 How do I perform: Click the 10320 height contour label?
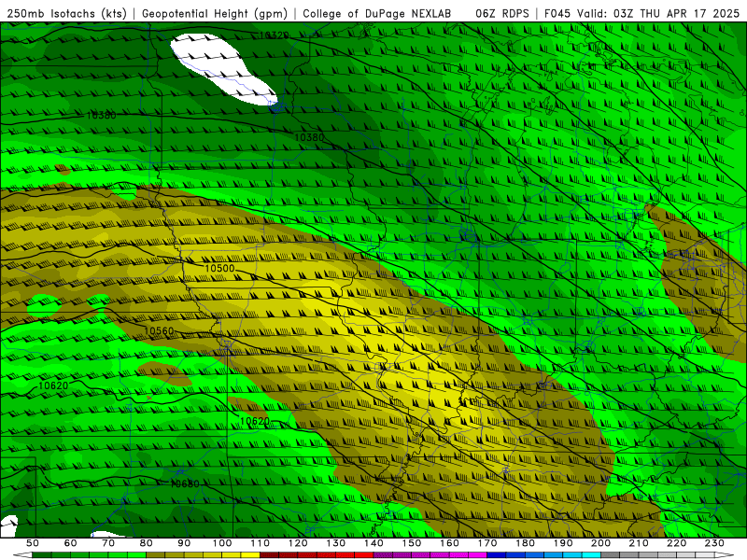(x=274, y=35)
